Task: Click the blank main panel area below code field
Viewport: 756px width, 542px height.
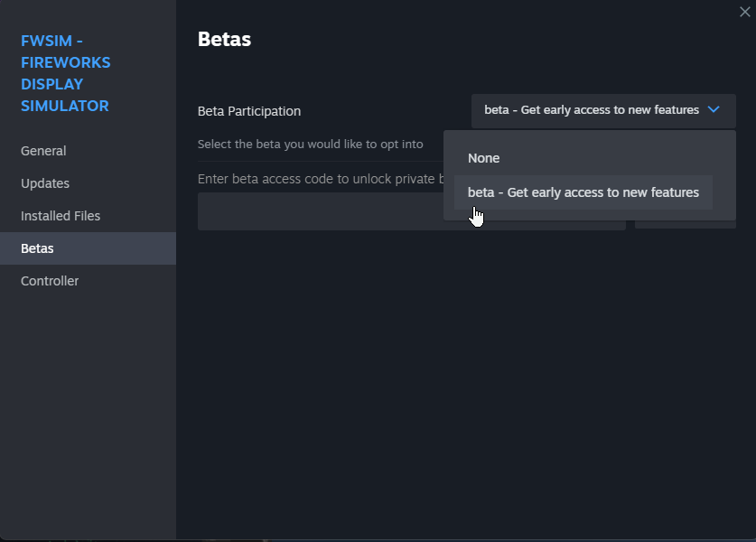Action: [465, 379]
